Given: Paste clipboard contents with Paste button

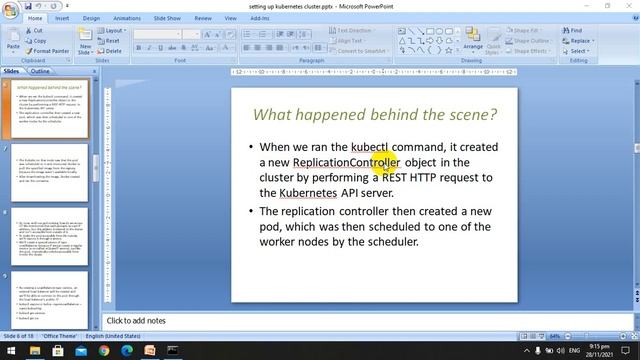Looking at the screenshot, I should point(13,41).
